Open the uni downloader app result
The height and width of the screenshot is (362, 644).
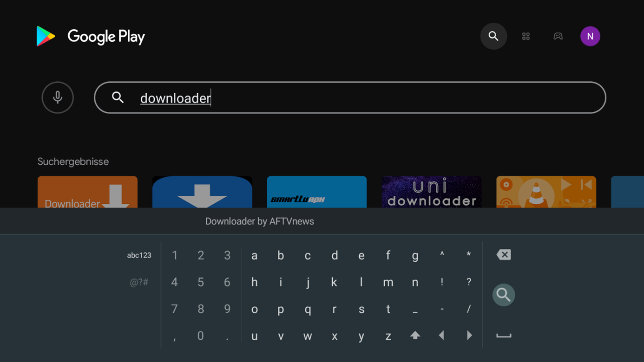pyautogui.click(x=431, y=192)
